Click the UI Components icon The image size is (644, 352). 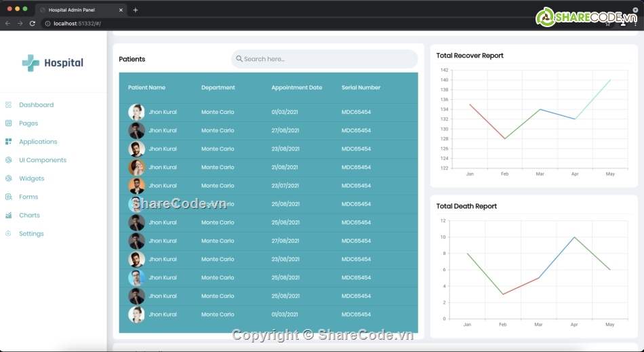pyautogui.click(x=8, y=160)
